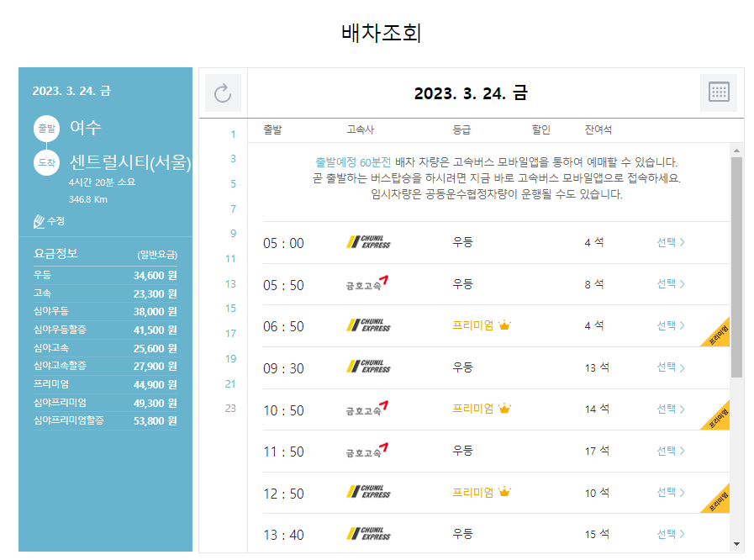Image resolution: width=754 pixels, height=560 pixels.
Task: Click the scrollbar down arrow
Action: [x=736, y=544]
